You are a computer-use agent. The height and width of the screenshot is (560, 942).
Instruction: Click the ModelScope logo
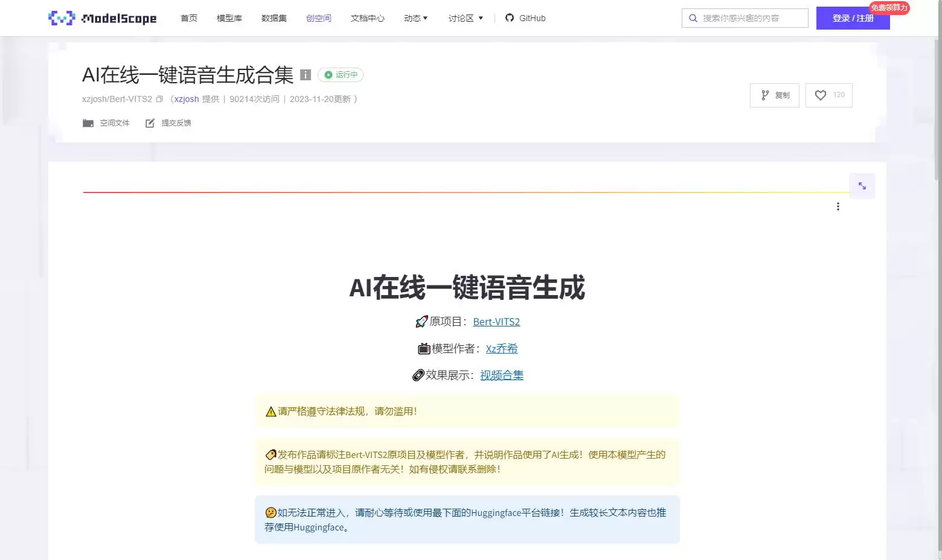point(102,18)
